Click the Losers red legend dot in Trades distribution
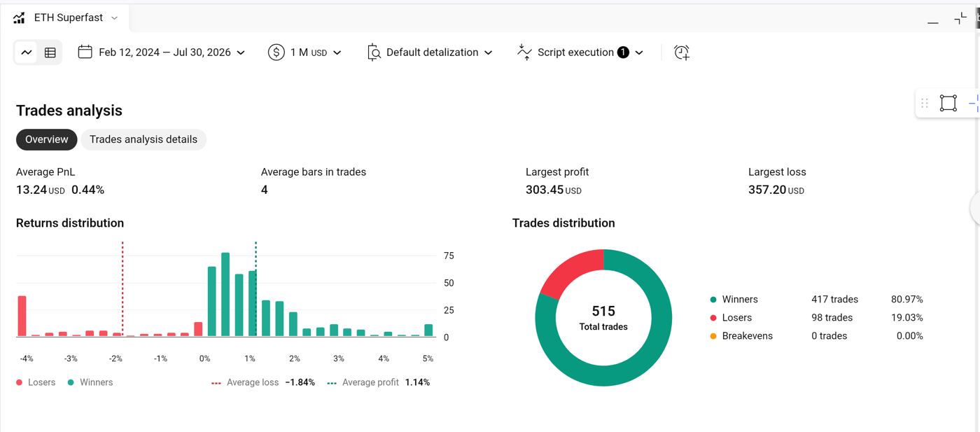This screenshot has width=980, height=432. click(713, 318)
